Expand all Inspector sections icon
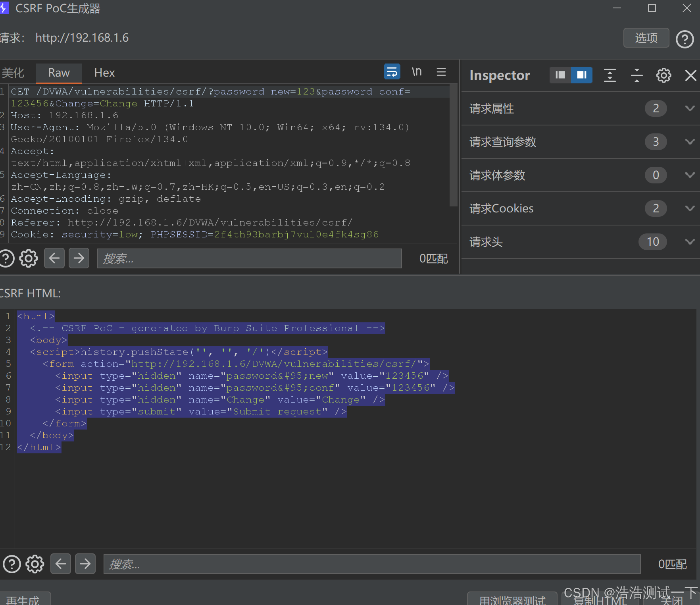700x605 pixels. coord(610,75)
